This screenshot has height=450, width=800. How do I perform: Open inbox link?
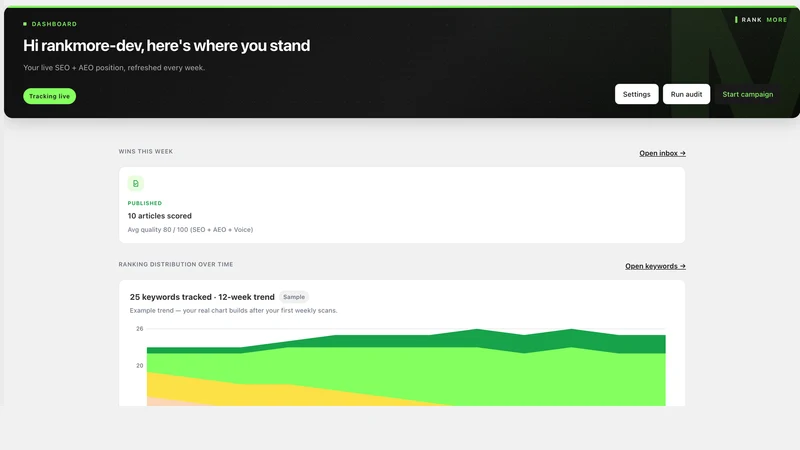[x=662, y=153]
